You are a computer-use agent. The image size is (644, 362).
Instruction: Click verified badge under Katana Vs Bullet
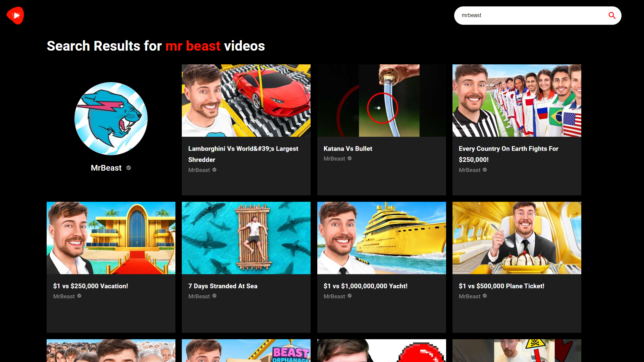pyautogui.click(x=350, y=159)
